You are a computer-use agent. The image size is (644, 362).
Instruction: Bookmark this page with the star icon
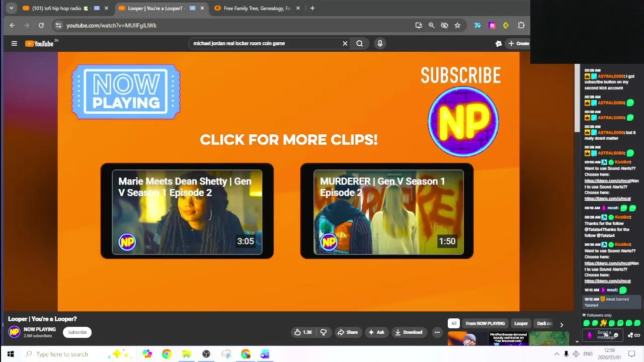click(457, 25)
